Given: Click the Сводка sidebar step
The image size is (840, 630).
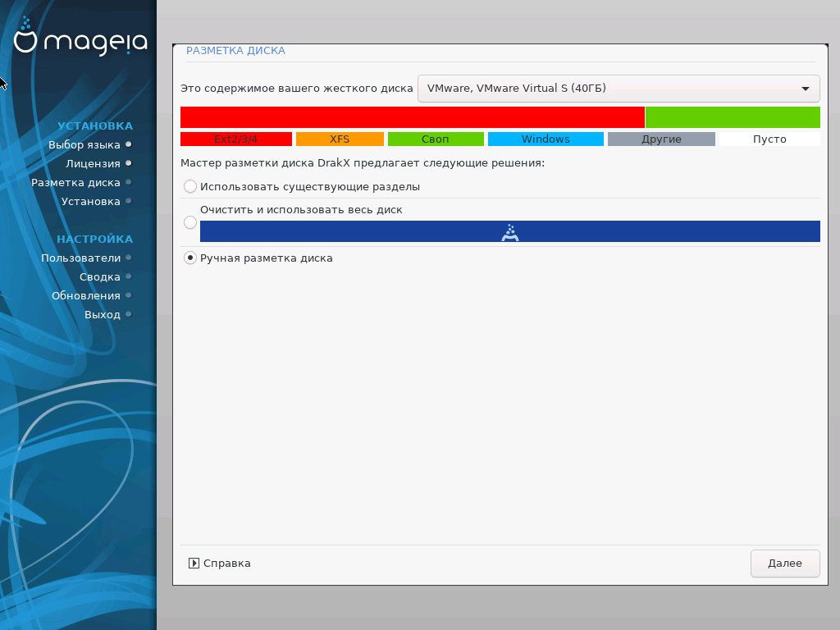Looking at the screenshot, I should pos(99,277).
